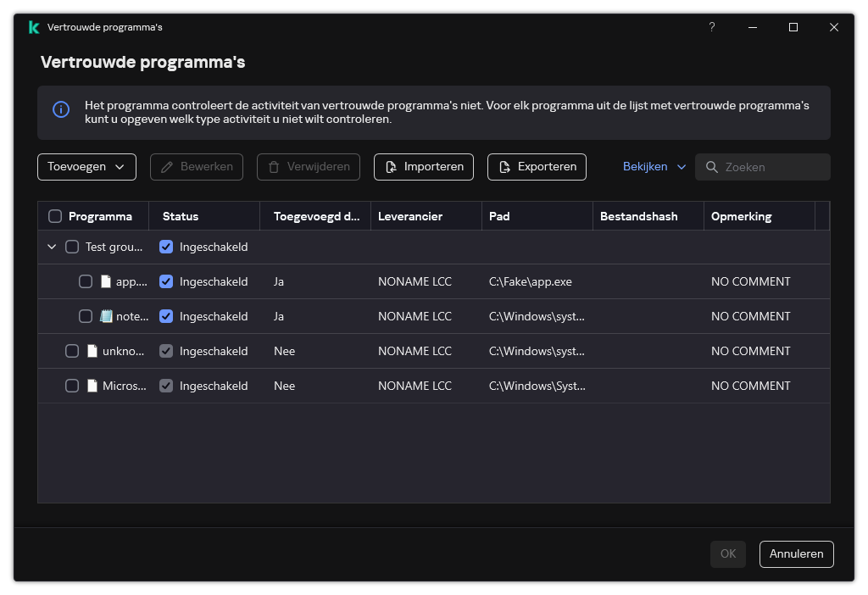Click the document icon next to Micros...
This screenshot has height=595, width=868.
click(x=92, y=386)
